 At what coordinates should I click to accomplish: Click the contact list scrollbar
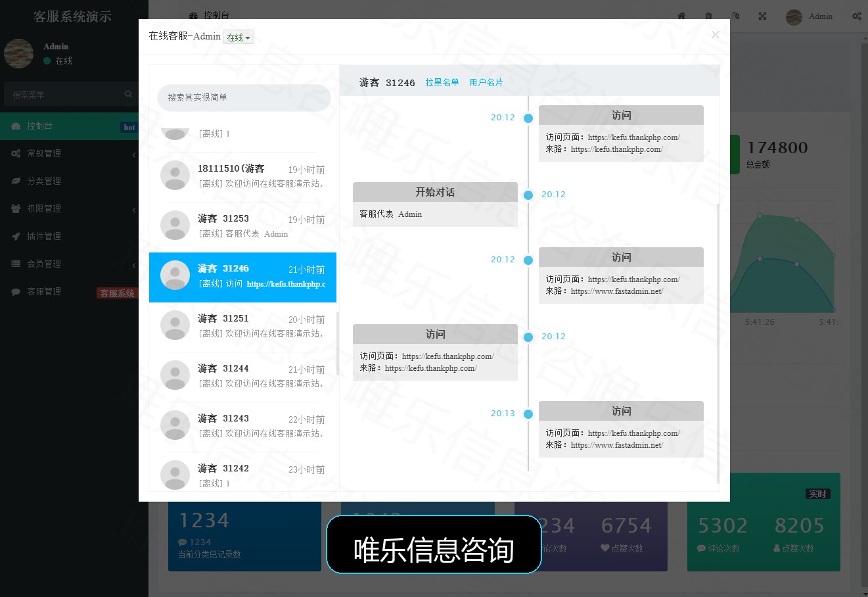pos(338,343)
